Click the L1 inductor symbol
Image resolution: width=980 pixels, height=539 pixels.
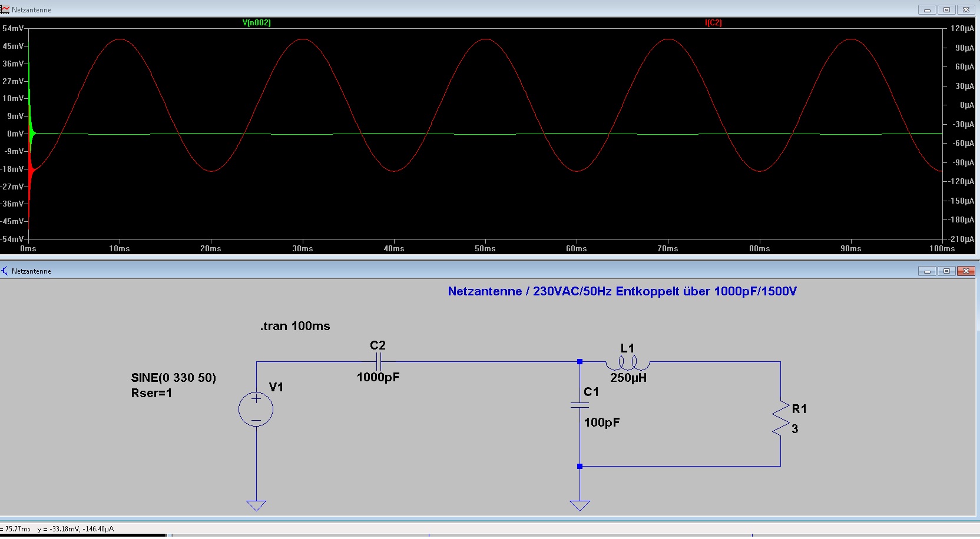627,362
